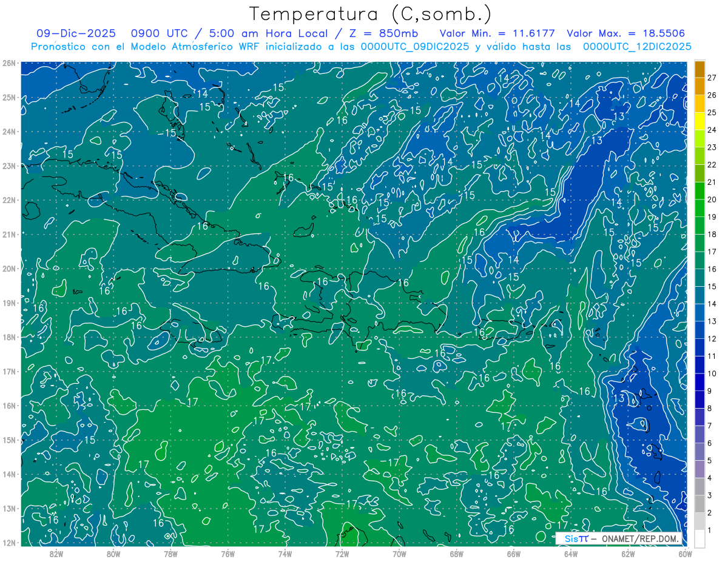Click the '24N' latitude axis label

pos(9,132)
